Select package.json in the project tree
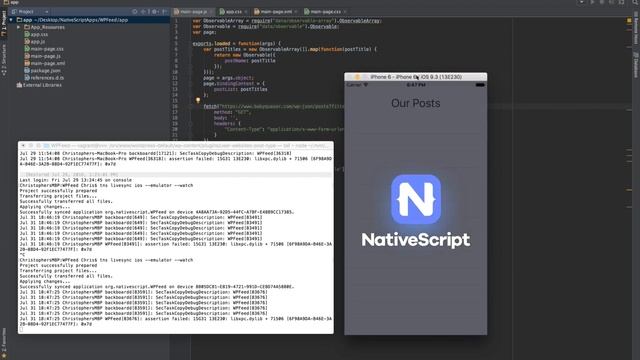This screenshot has width=640, height=360. [42, 71]
